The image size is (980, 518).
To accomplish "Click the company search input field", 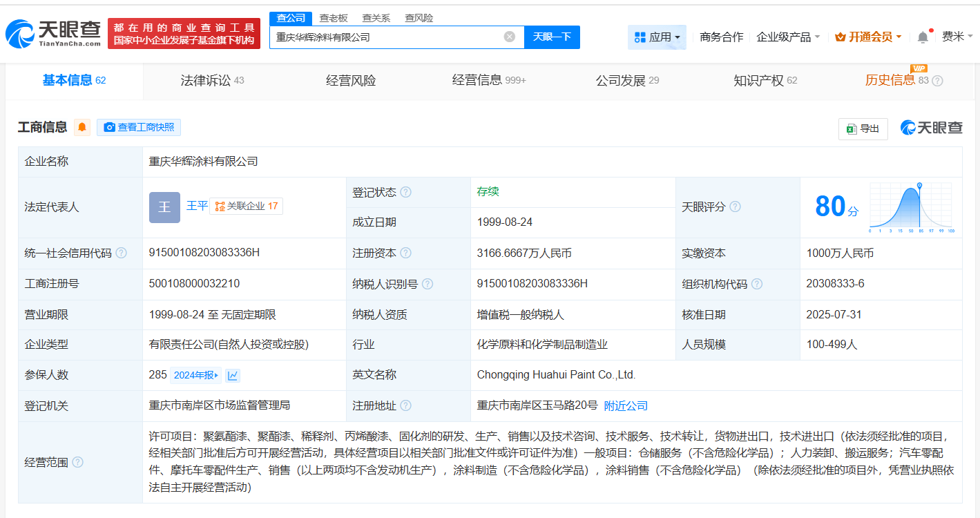I will pyautogui.click(x=387, y=37).
